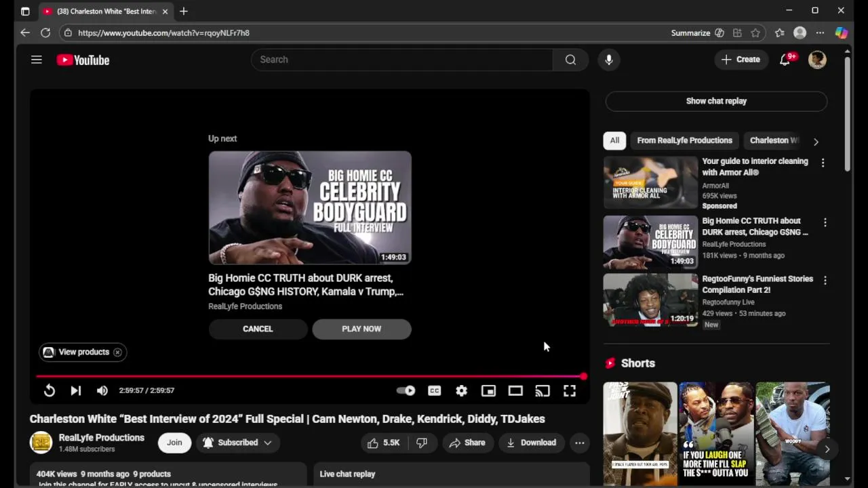
Task: Open Live chat replay section
Action: (452, 474)
